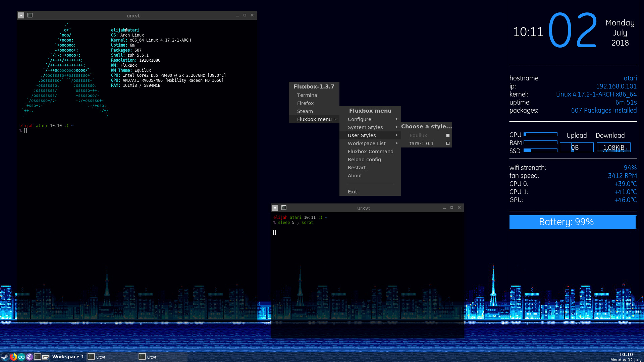The width and height of the screenshot is (644, 362).
Task: Open window menu icon of top-left urxvt
Action: (30, 15)
